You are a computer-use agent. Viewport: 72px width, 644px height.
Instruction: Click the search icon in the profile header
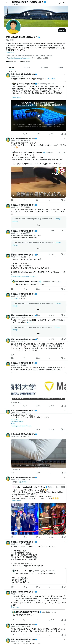(64, 3)
